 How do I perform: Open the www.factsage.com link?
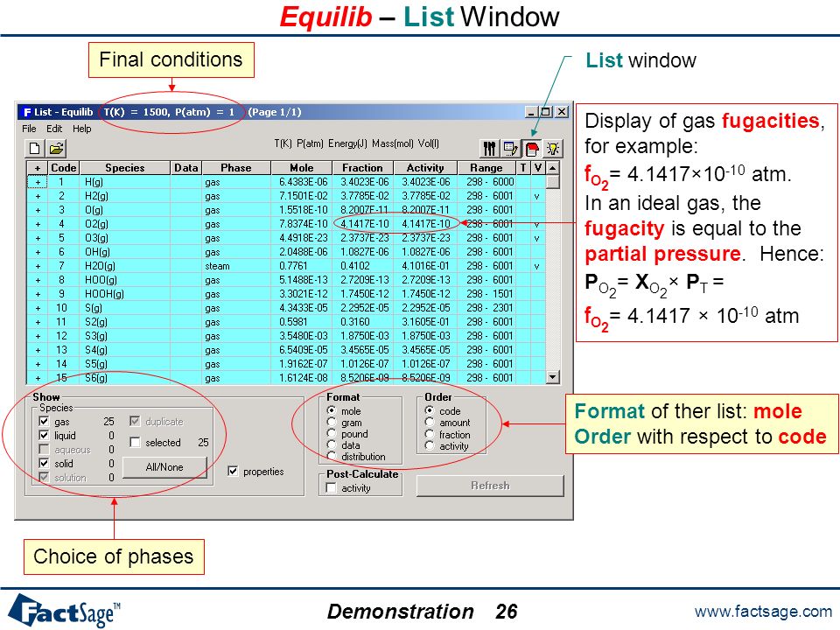[763, 612]
